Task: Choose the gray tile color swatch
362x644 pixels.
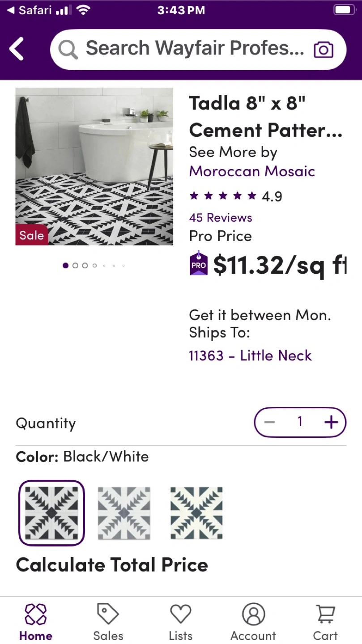Action: tap(124, 513)
